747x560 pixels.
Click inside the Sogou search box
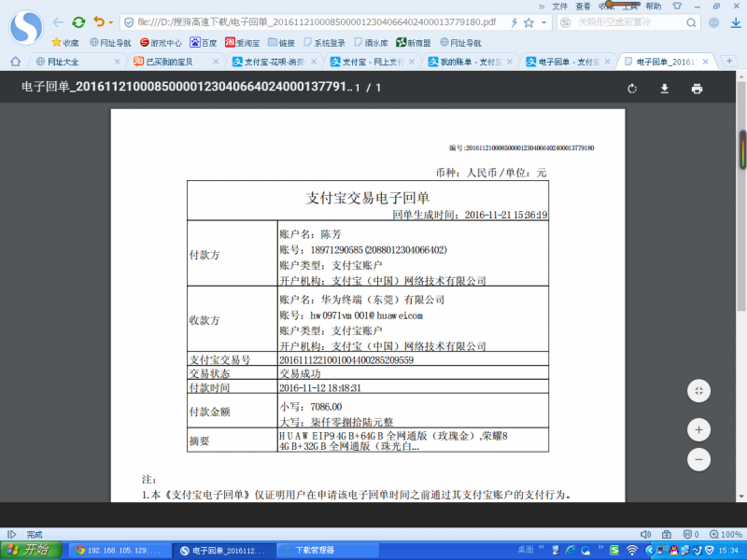pos(627,22)
